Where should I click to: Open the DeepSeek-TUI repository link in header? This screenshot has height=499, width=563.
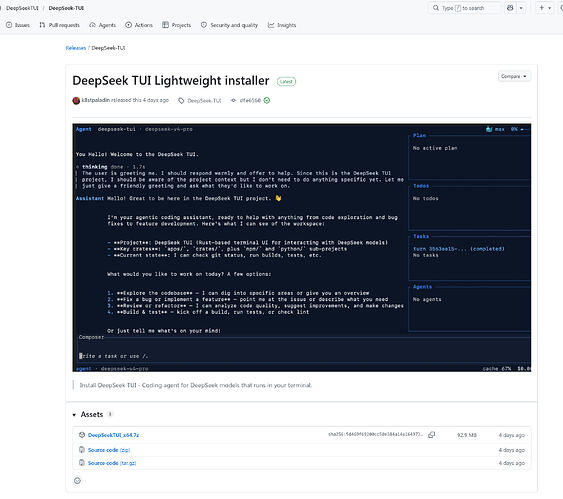[66, 8]
